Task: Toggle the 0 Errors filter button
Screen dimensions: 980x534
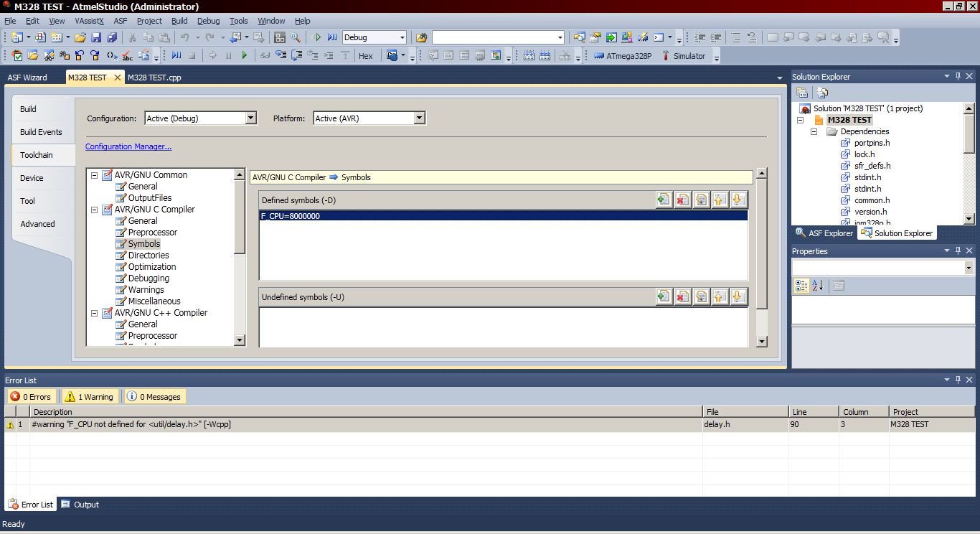Action: [31, 396]
